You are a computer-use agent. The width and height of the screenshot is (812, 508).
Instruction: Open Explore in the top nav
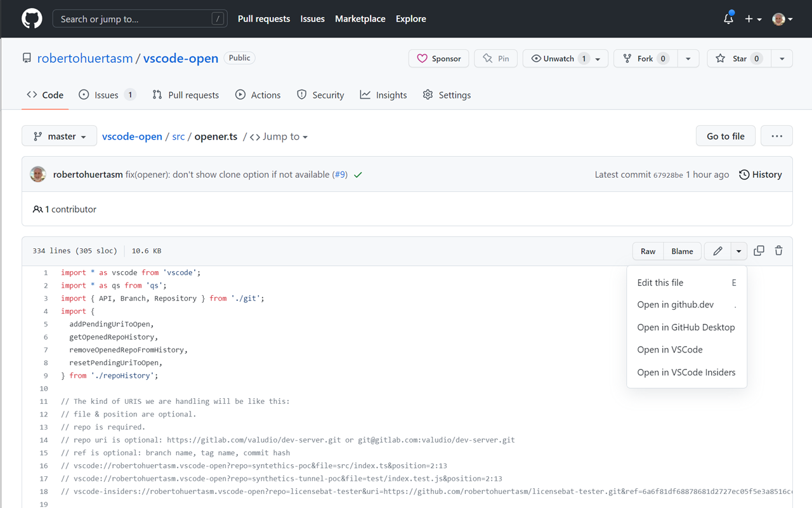tap(411, 19)
